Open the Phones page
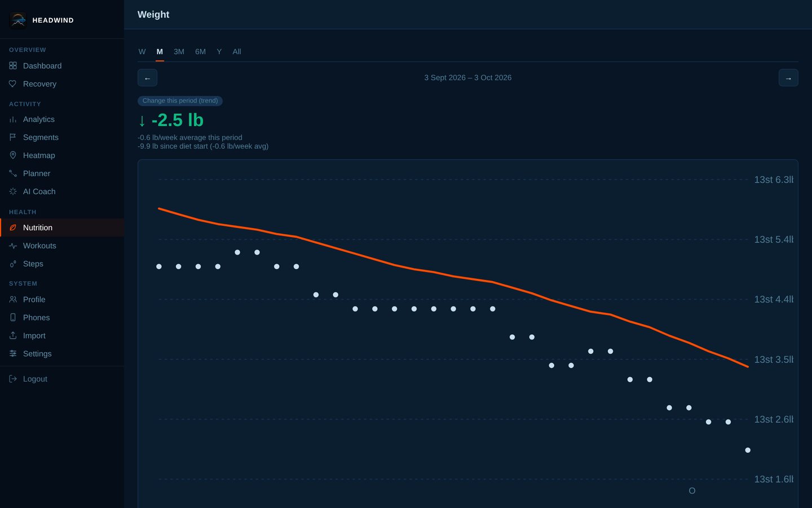812x508 pixels. click(x=62, y=318)
